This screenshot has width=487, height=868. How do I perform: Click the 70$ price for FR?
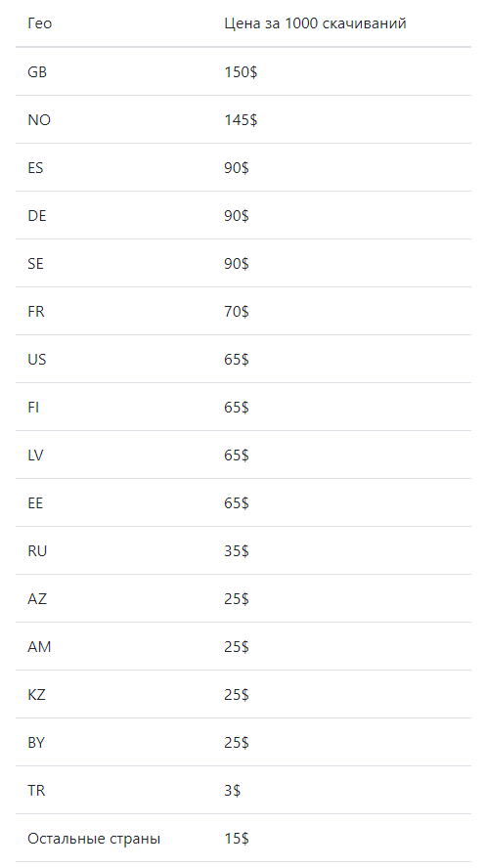pyautogui.click(x=237, y=311)
